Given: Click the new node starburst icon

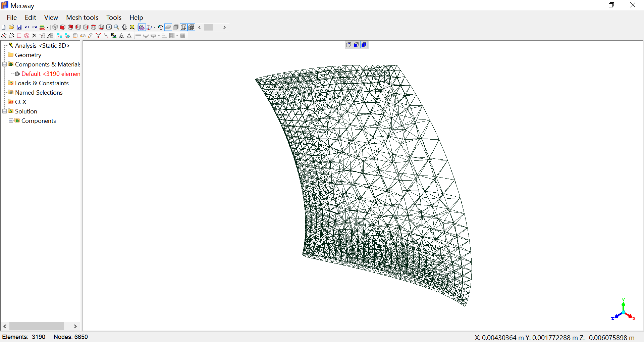Looking at the screenshot, I should (x=4, y=36).
